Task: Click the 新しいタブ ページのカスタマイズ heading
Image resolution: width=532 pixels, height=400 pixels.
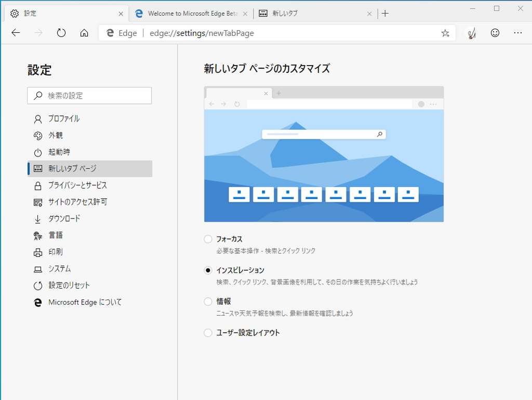Action: 267,69
